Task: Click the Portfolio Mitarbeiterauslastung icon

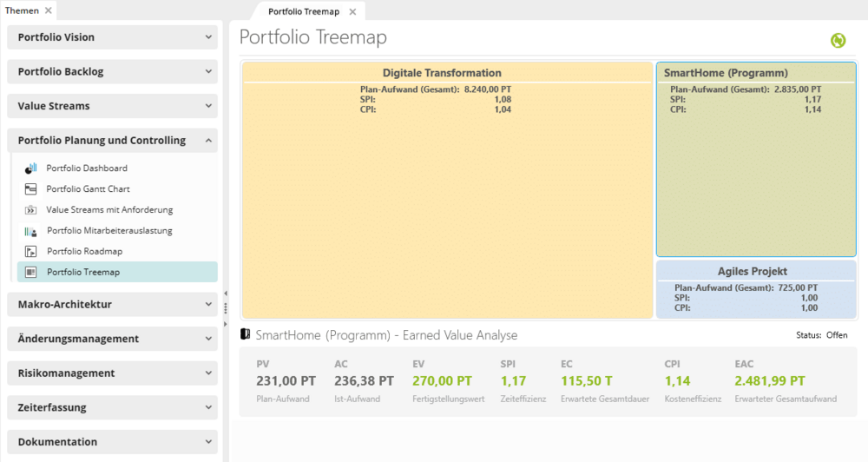Action: coord(31,231)
